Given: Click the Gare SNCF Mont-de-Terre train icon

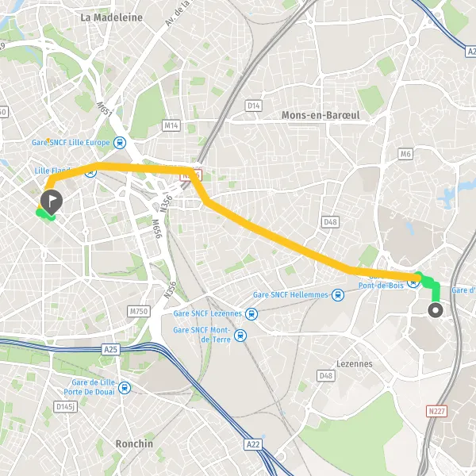Looking at the screenshot, I should coord(240,336).
